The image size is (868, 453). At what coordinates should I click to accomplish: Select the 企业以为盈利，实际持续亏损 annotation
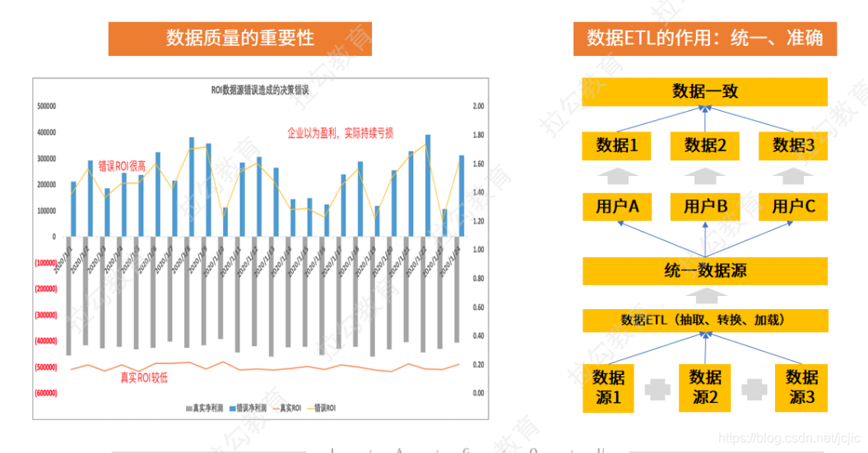click(340, 132)
